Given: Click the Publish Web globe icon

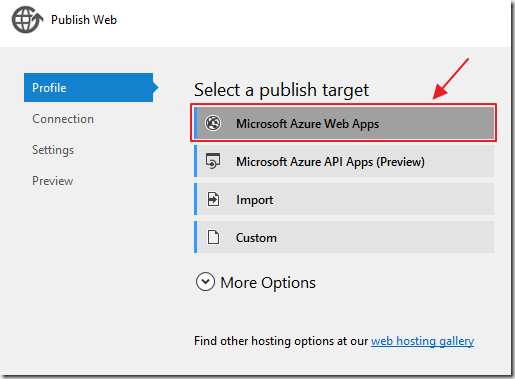Looking at the screenshot, I should tap(27, 20).
